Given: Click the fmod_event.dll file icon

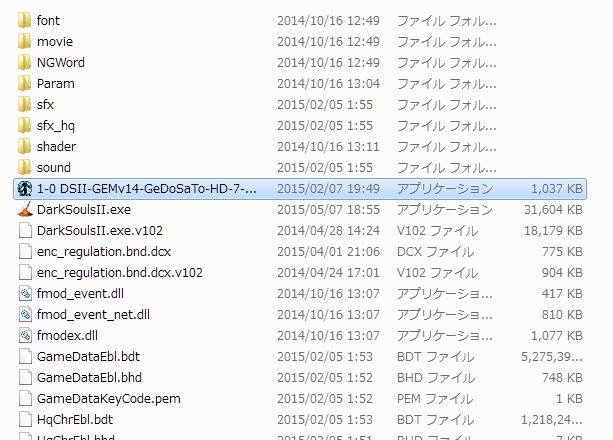Looking at the screenshot, I should [25, 294].
